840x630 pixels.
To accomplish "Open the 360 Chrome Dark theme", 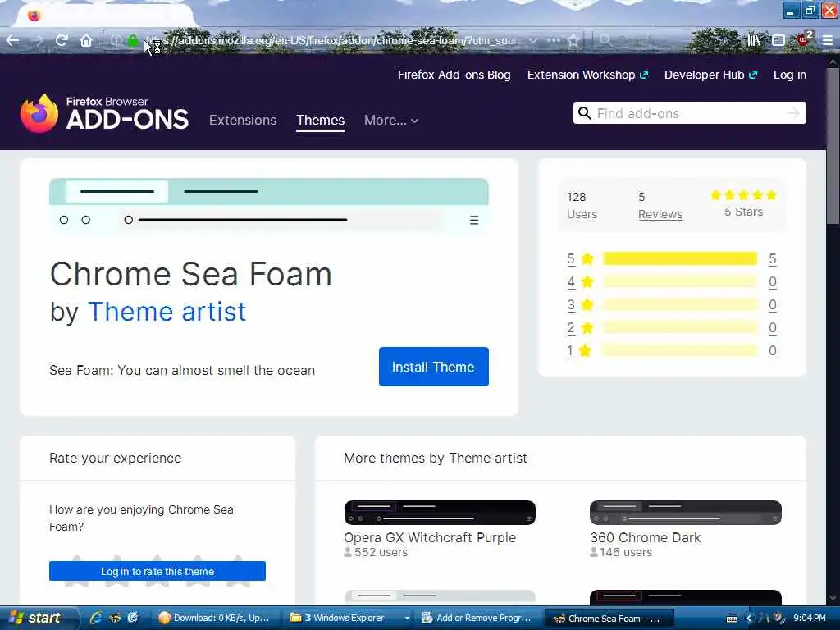I will [645, 537].
